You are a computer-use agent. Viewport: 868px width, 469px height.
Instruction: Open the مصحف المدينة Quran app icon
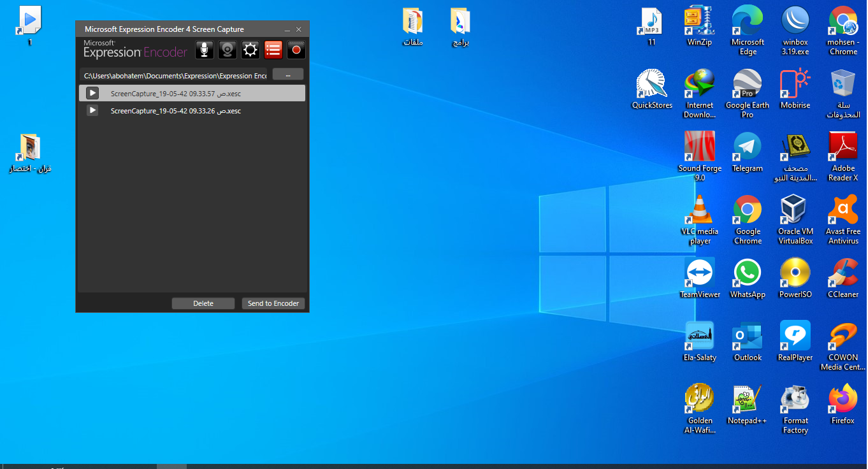click(x=795, y=156)
